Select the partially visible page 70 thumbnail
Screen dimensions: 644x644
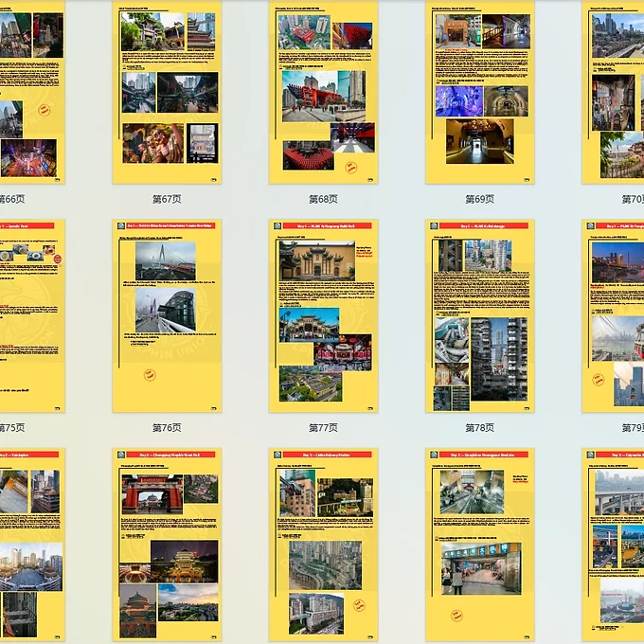coord(614,92)
